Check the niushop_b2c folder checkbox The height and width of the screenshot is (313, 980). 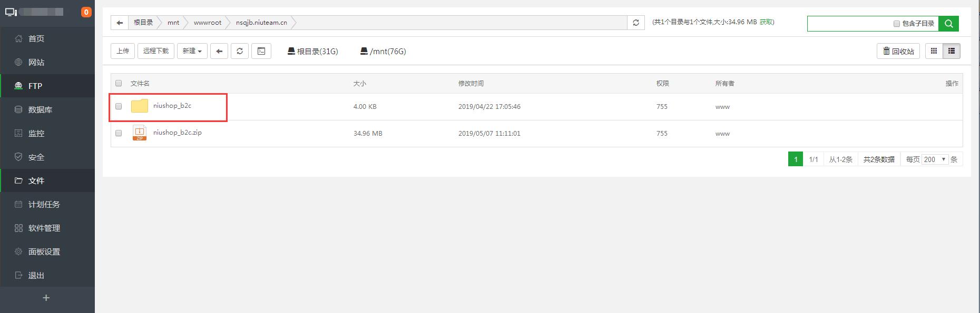pos(119,106)
